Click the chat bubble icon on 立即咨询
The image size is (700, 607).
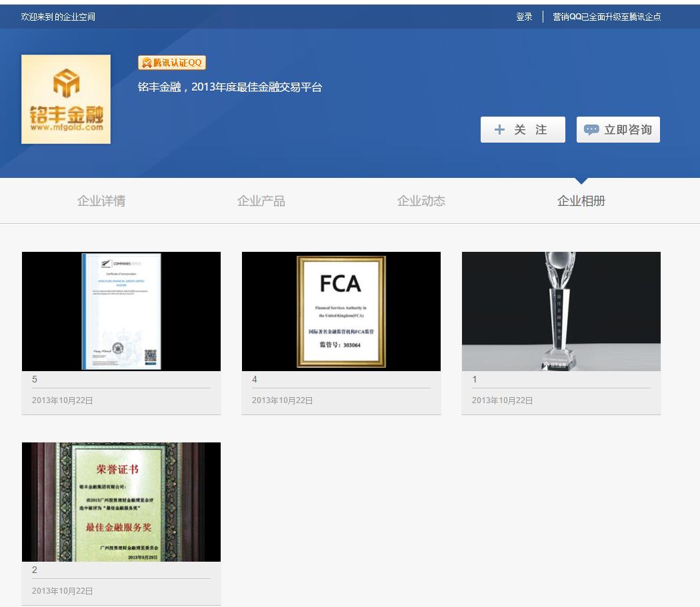tap(593, 129)
